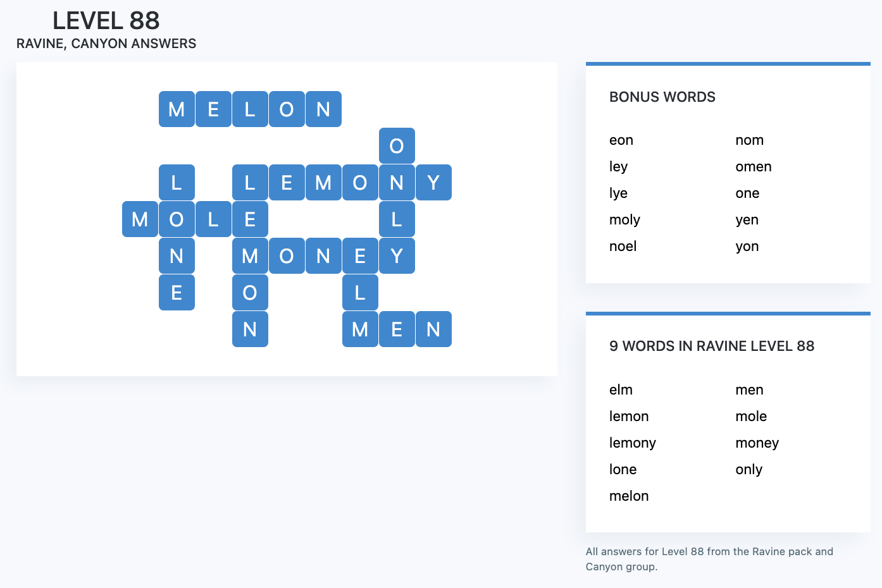Select the lone O tile above LEMONY
882x588 pixels.
397,146
